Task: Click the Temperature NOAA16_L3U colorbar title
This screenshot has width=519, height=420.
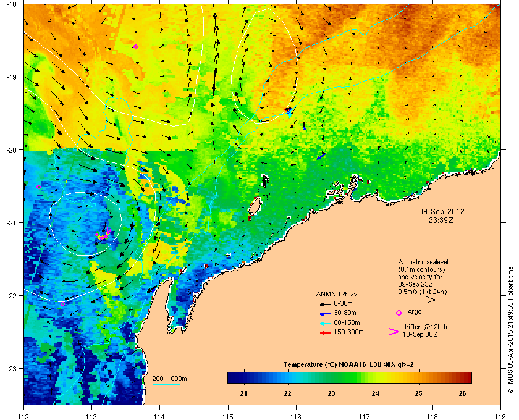Action: pos(348,365)
